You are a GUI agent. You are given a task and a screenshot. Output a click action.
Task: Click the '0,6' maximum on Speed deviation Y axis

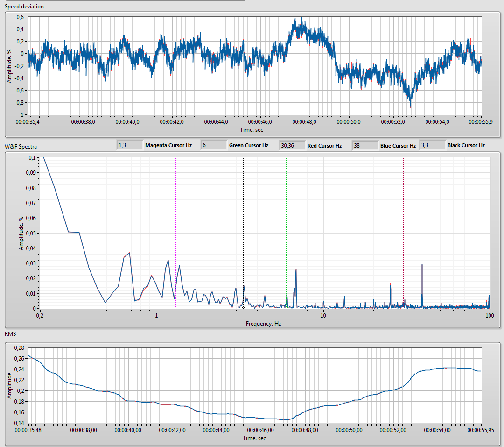click(20, 17)
